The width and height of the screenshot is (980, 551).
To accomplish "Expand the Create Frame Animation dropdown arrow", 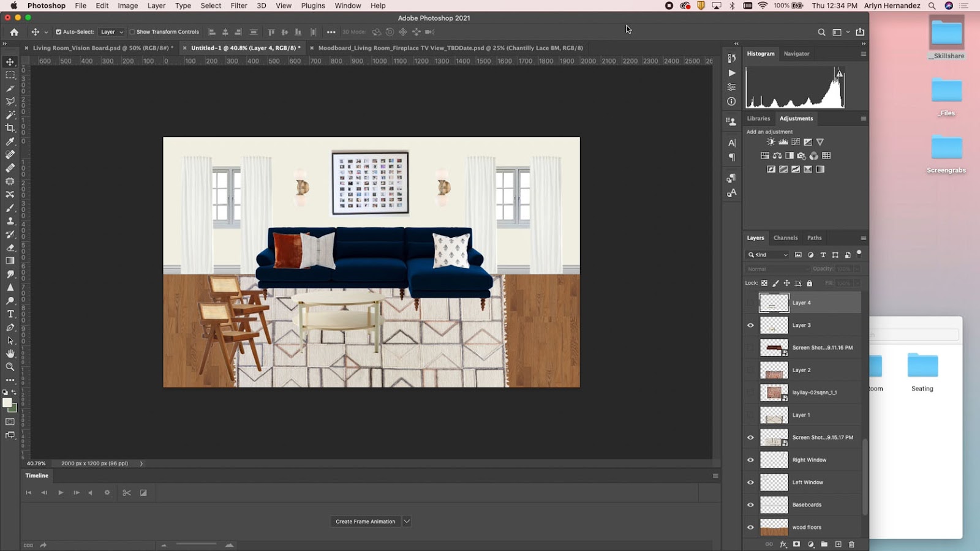I will [x=407, y=522].
